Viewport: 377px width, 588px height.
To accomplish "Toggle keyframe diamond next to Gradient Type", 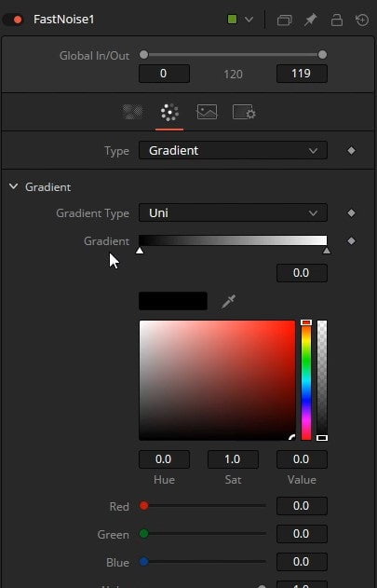I will (351, 213).
